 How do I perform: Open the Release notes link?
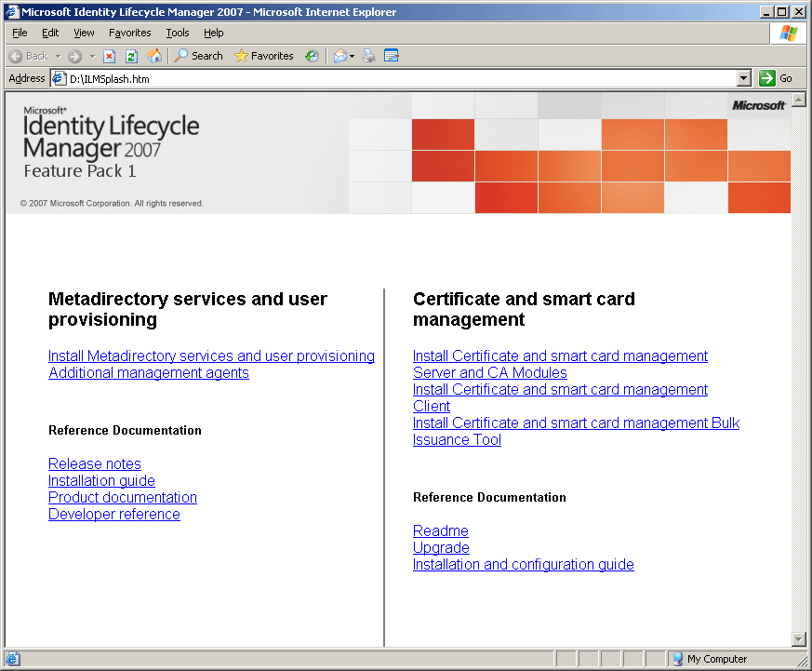tap(95, 463)
